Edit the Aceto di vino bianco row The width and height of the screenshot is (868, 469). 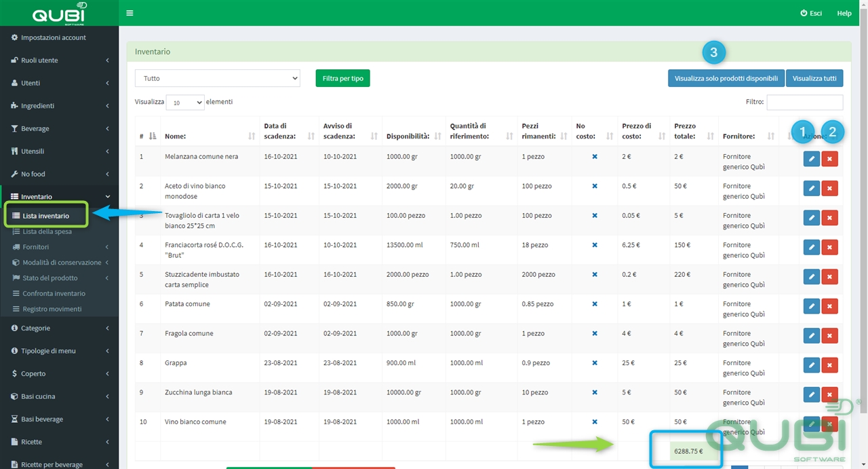(x=811, y=188)
